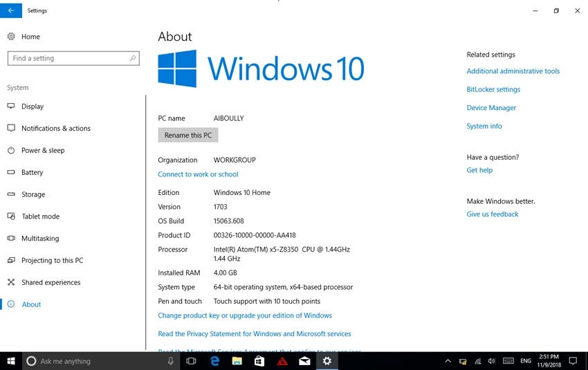Select the Battery icon in sidebar
Screen dimensions: 588x370
click(11, 172)
